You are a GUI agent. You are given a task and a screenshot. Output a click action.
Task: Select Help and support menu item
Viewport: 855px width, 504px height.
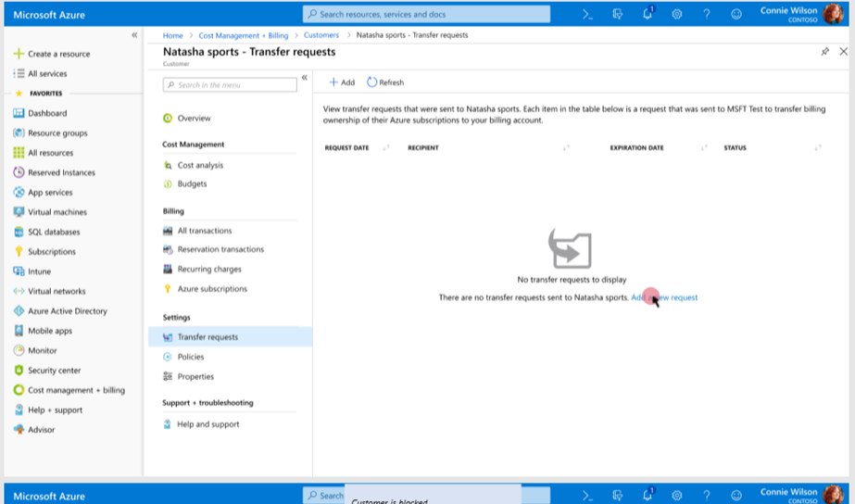point(201,423)
